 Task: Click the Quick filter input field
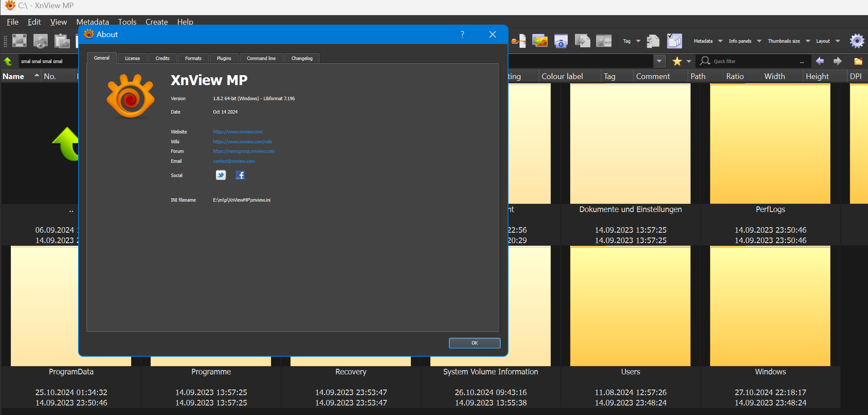pyautogui.click(x=754, y=61)
